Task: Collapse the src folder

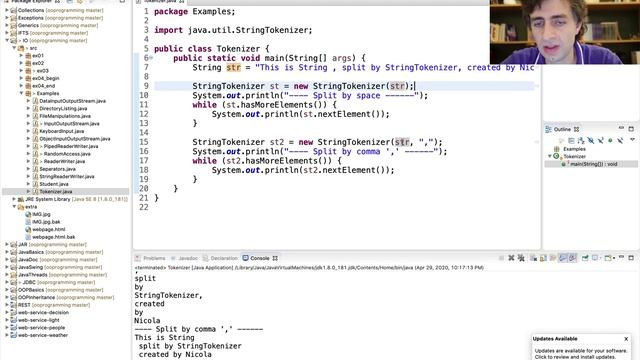Action: tap(14, 48)
